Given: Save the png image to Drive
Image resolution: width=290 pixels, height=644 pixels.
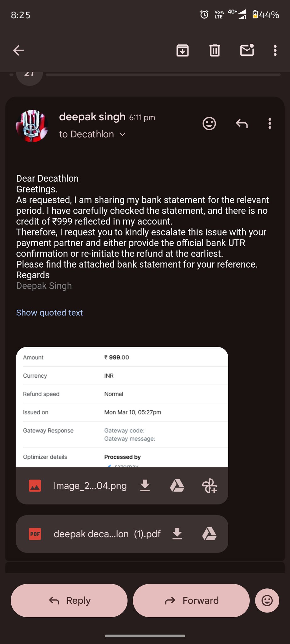Looking at the screenshot, I should pos(177,486).
